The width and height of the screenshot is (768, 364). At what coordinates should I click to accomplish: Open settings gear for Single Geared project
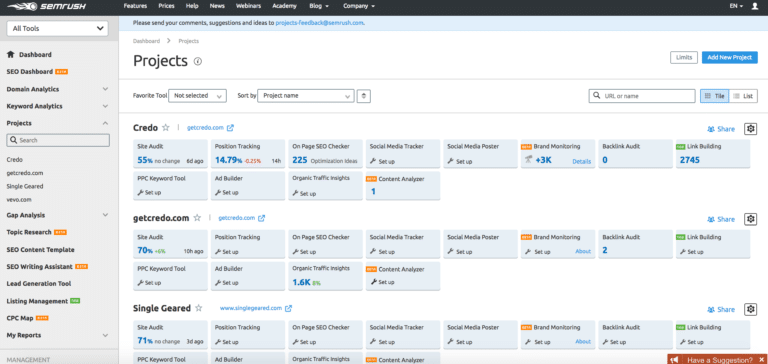750,309
